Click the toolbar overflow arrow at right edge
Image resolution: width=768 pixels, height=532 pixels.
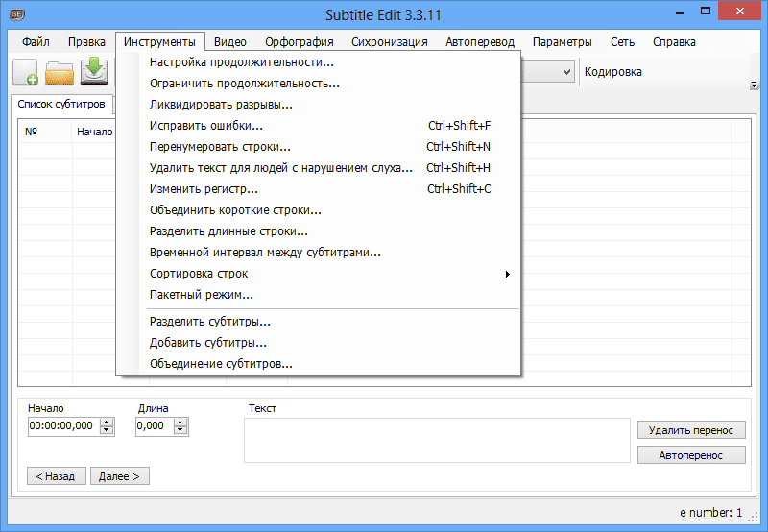click(754, 85)
